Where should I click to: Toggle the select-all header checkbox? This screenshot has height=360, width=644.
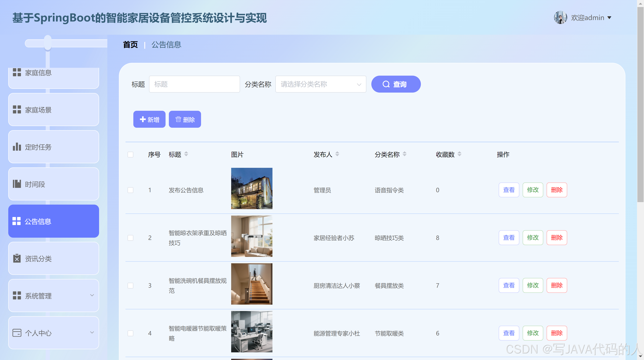130,154
